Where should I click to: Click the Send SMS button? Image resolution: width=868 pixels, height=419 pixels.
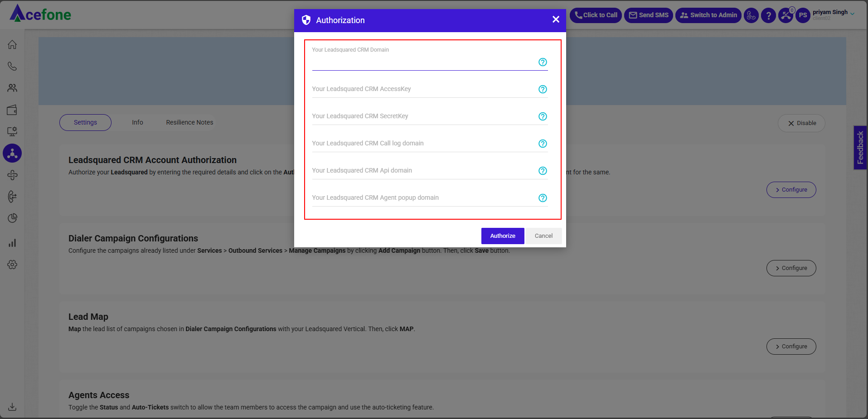point(649,15)
